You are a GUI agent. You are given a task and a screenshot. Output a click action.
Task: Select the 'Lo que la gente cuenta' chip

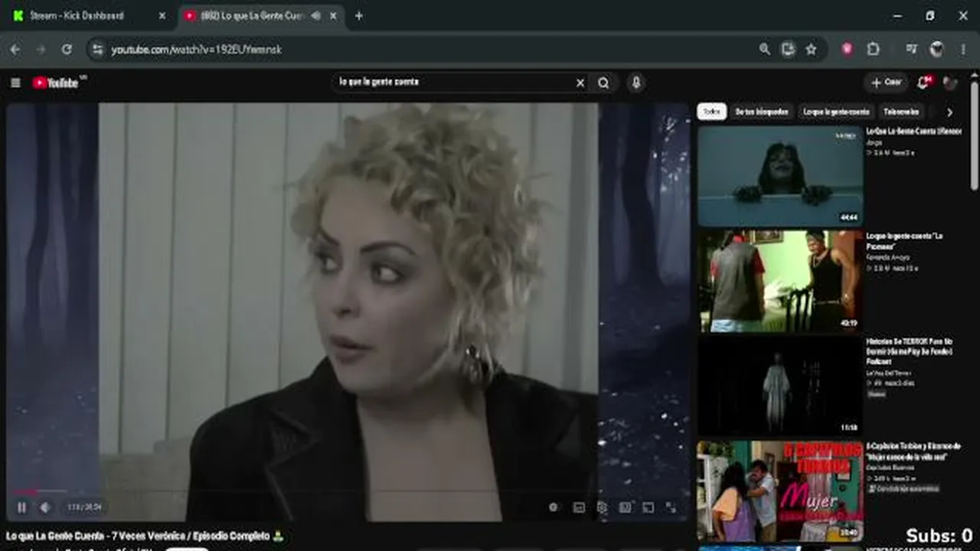tap(836, 112)
